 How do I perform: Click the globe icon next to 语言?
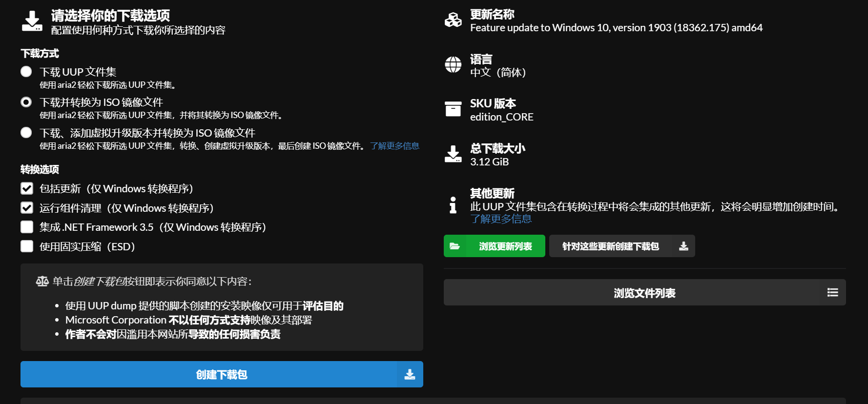[453, 64]
